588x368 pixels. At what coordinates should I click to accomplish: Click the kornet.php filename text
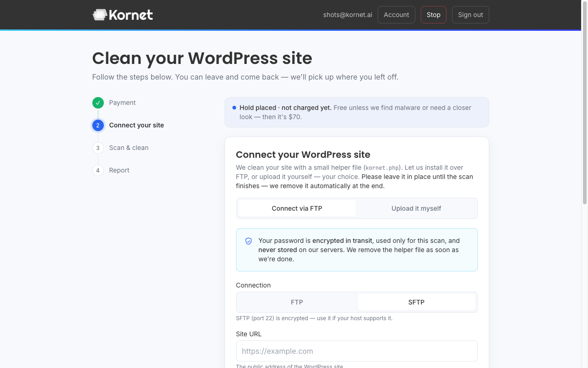(383, 168)
